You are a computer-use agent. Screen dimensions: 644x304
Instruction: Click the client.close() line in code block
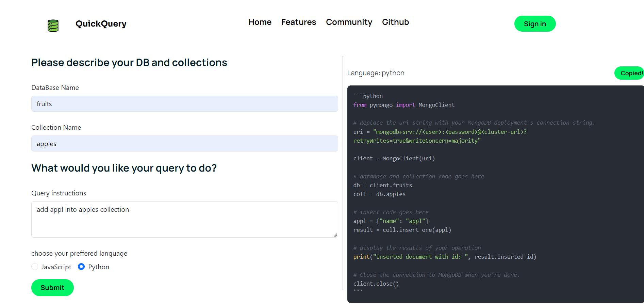[376, 284]
